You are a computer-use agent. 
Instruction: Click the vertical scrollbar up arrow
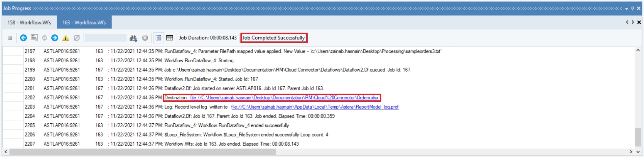click(x=638, y=50)
